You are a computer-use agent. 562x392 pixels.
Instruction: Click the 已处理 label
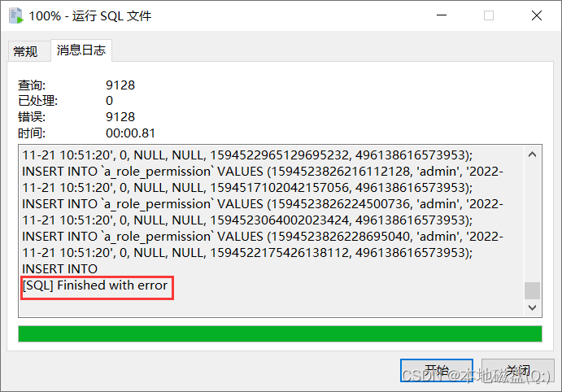[x=37, y=101]
